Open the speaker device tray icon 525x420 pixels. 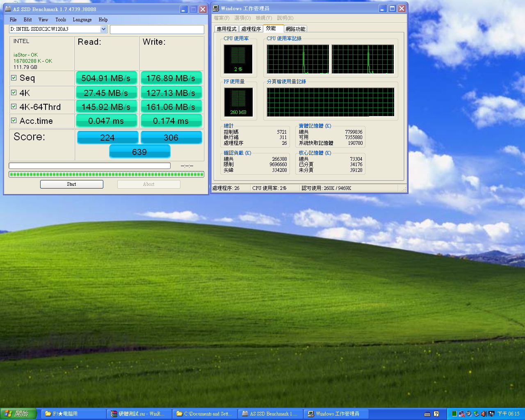point(469,414)
